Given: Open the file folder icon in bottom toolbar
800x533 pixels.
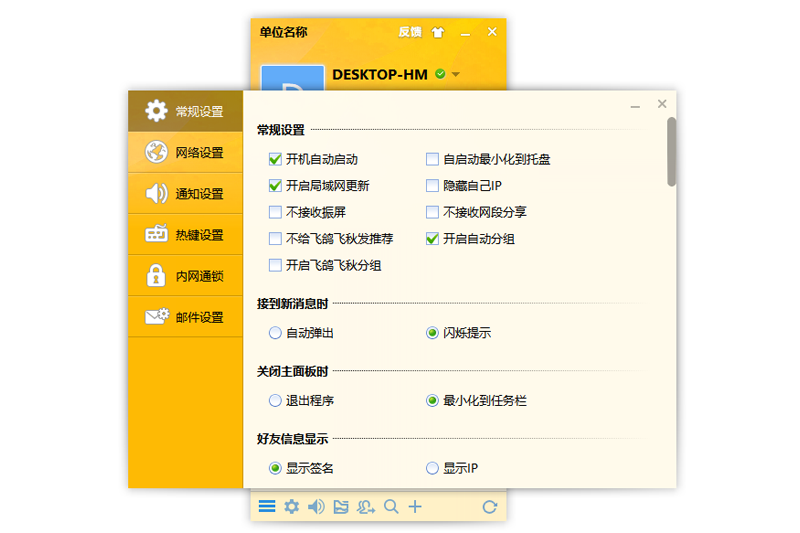Looking at the screenshot, I should (341, 507).
